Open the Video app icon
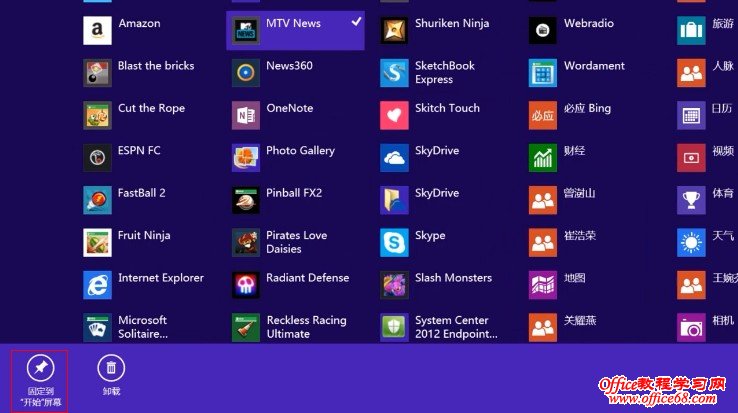The image size is (738, 413). click(691, 158)
